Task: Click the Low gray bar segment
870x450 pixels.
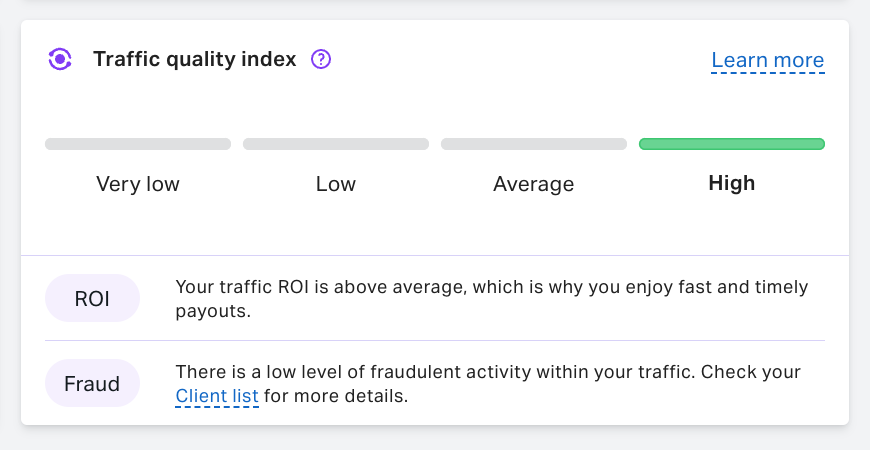Action: pyautogui.click(x=335, y=144)
